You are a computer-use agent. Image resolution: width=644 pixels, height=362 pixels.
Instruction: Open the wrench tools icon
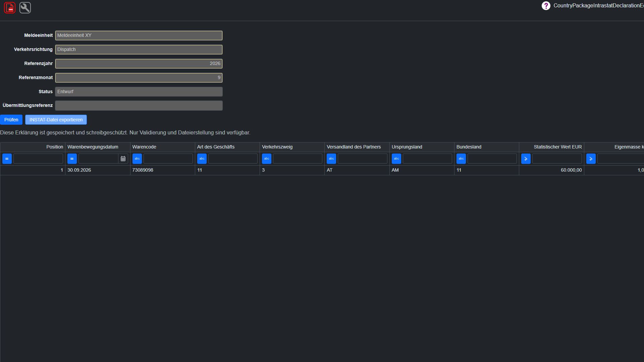point(25,8)
